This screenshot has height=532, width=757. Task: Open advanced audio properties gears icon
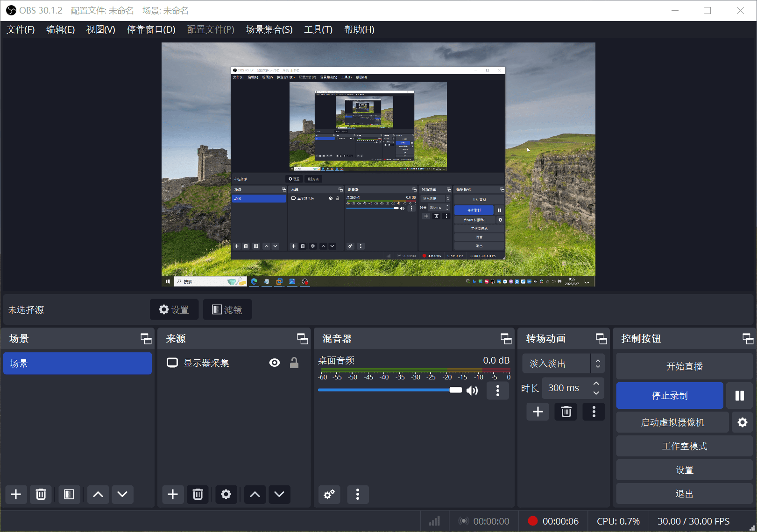point(329,494)
